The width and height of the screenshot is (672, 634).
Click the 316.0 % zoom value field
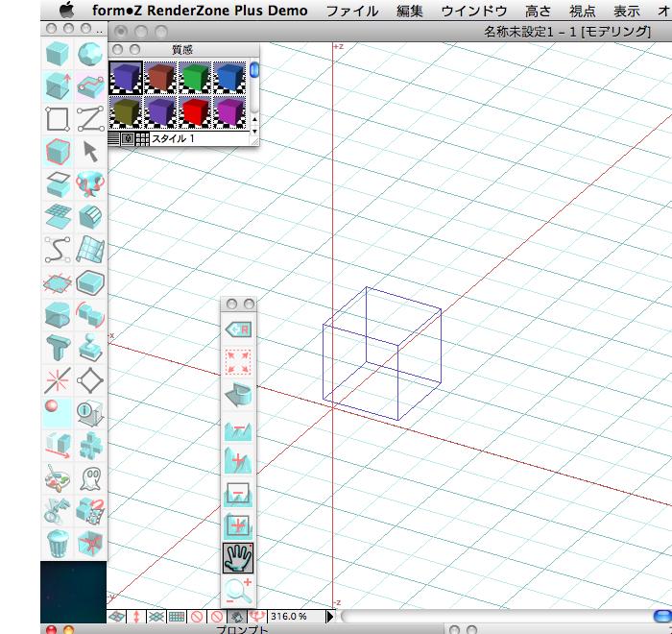click(296, 617)
